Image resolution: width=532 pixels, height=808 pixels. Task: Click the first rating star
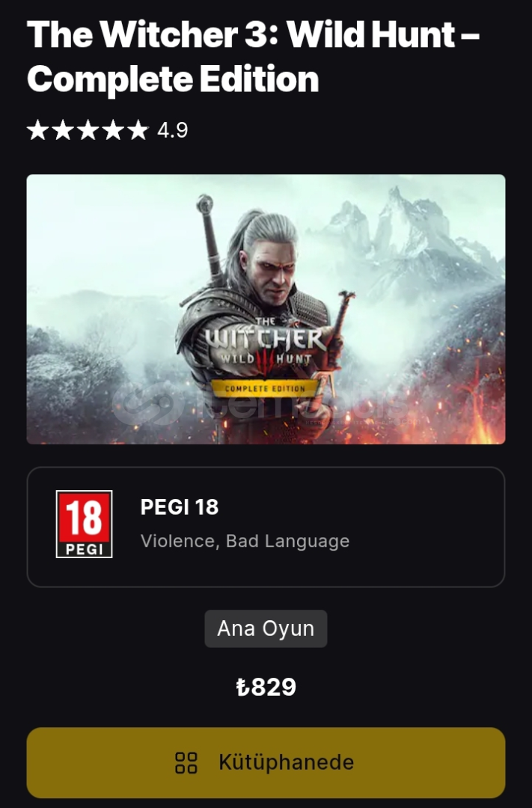37,130
